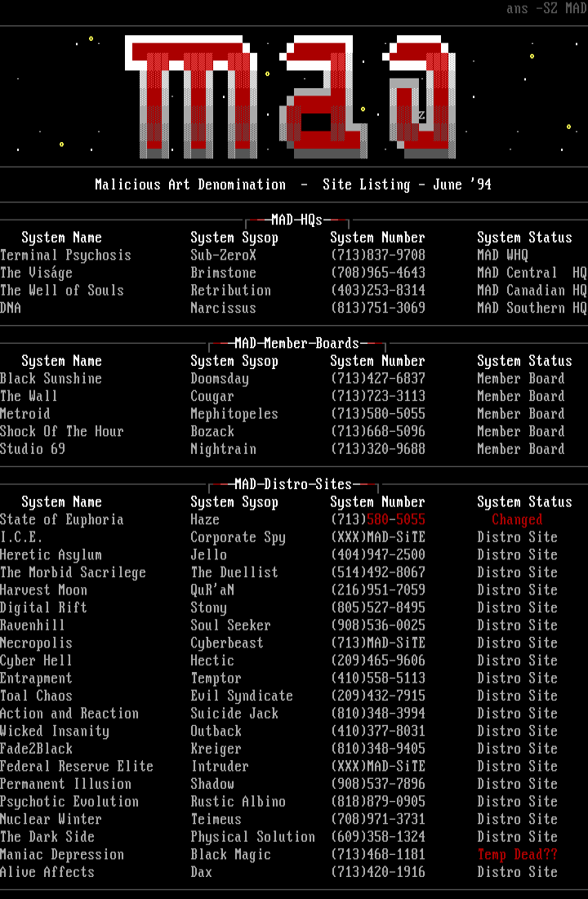This screenshot has height=899, width=588.
Task: Click sysop name Mephitopeles
Action: point(234,414)
